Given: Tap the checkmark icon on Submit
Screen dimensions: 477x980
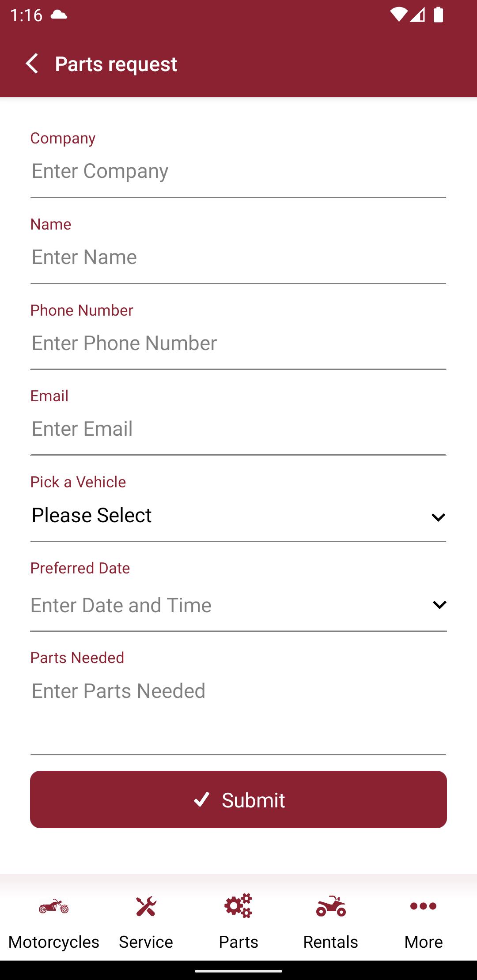Looking at the screenshot, I should pyautogui.click(x=202, y=799).
